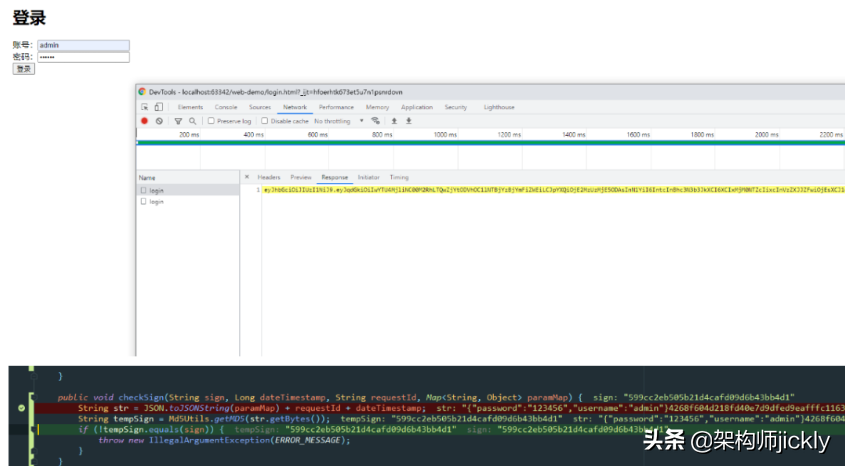Clear the network log
845x466 pixels.
(159, 121)
